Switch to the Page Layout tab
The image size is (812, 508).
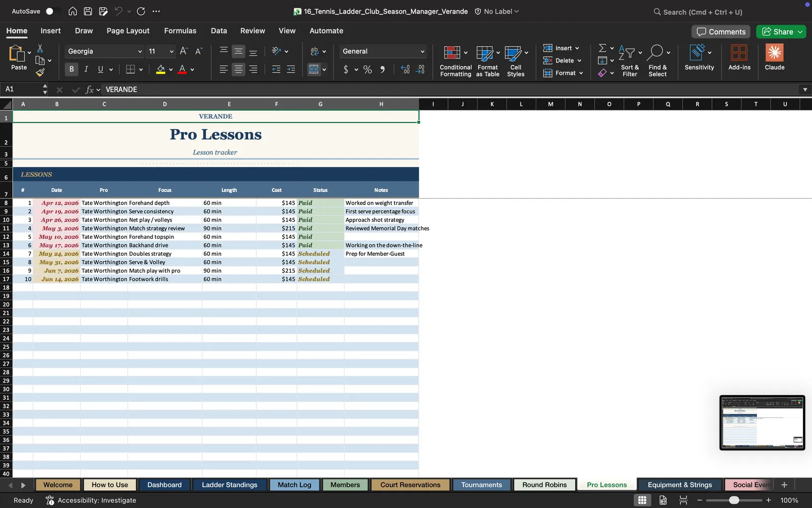coord(128,31)
